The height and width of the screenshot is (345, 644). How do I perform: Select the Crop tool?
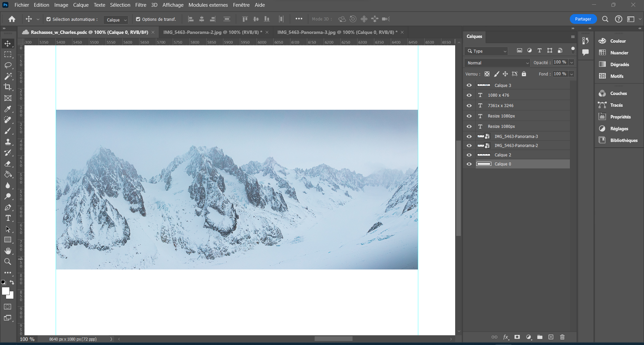(x=8, y=87)
